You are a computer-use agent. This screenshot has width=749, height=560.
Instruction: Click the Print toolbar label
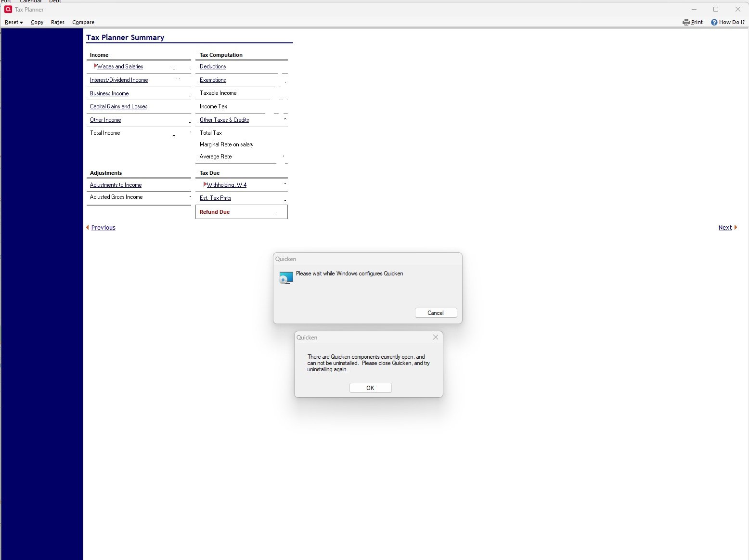pos(697,22)
